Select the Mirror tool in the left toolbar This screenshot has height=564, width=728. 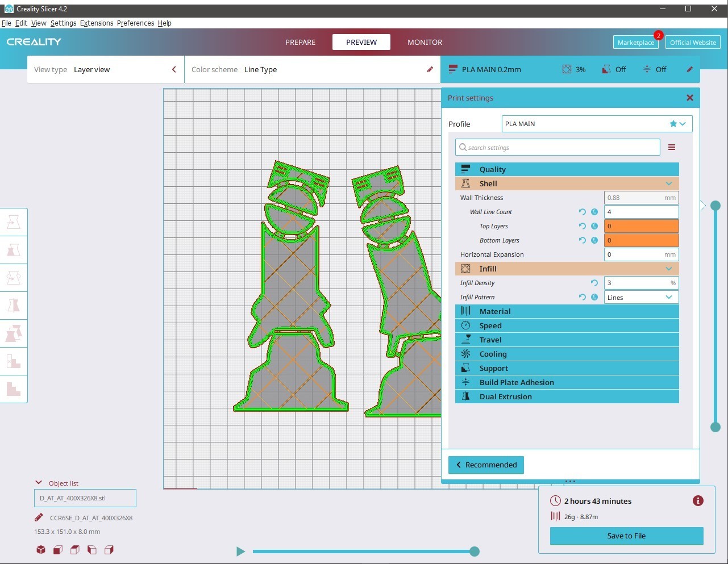pos(14,306)
